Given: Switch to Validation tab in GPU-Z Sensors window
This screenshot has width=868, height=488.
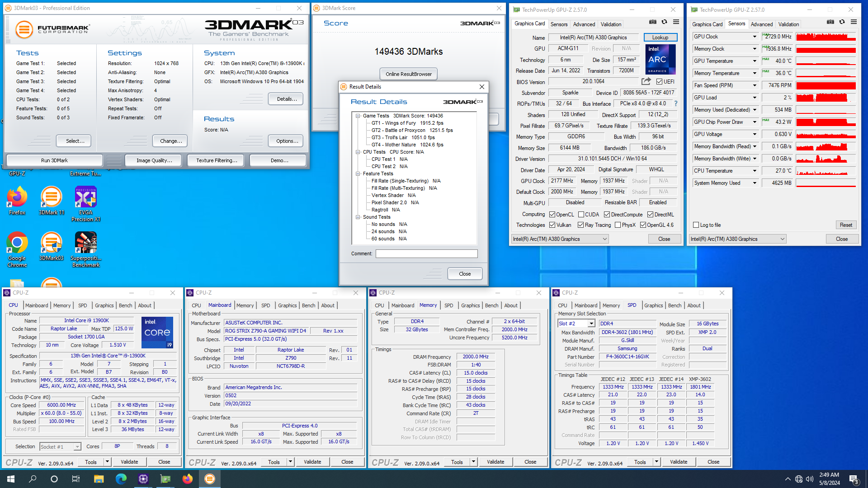Looking at the screenshot, I should (x=788, y=24).
